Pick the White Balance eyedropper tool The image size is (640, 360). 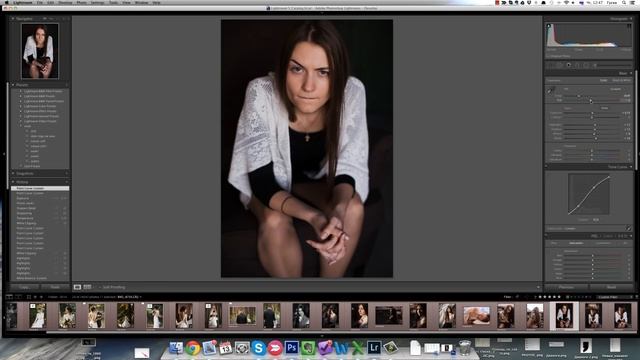[550, 91]
